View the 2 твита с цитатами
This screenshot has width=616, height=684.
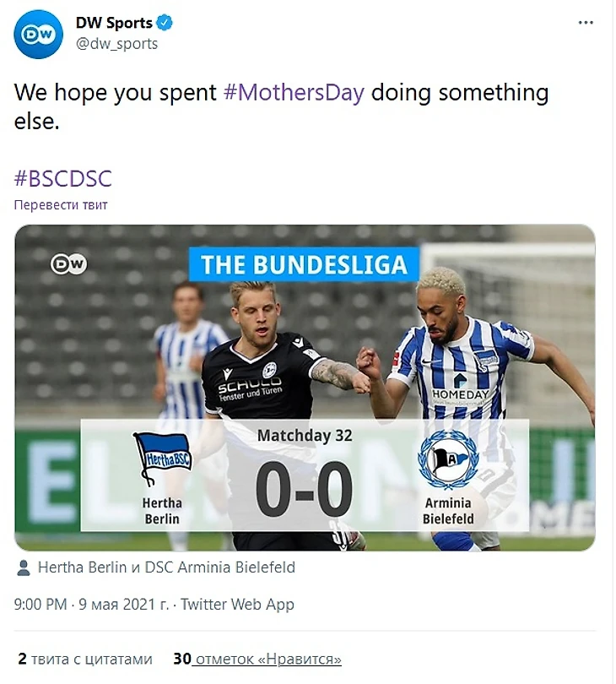85,659
